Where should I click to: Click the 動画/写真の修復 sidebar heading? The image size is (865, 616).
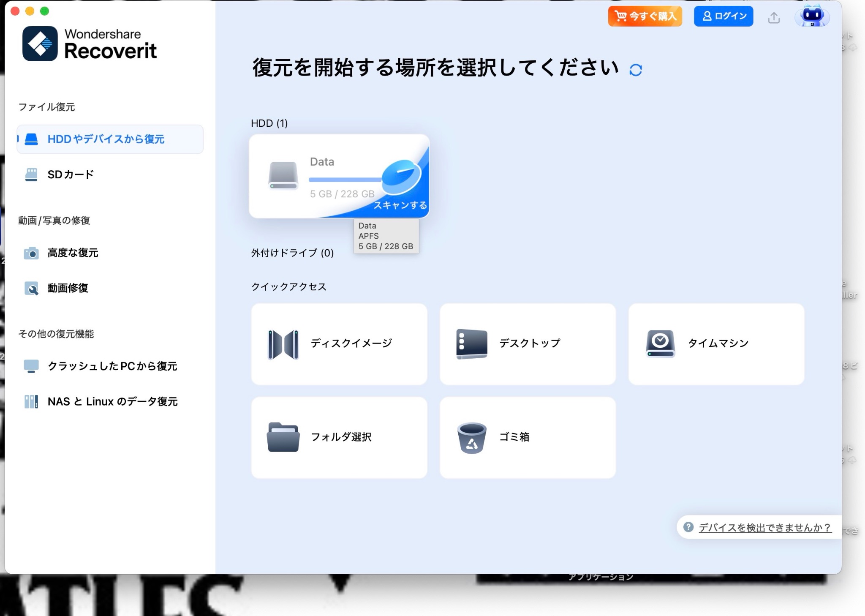point(54,221)
